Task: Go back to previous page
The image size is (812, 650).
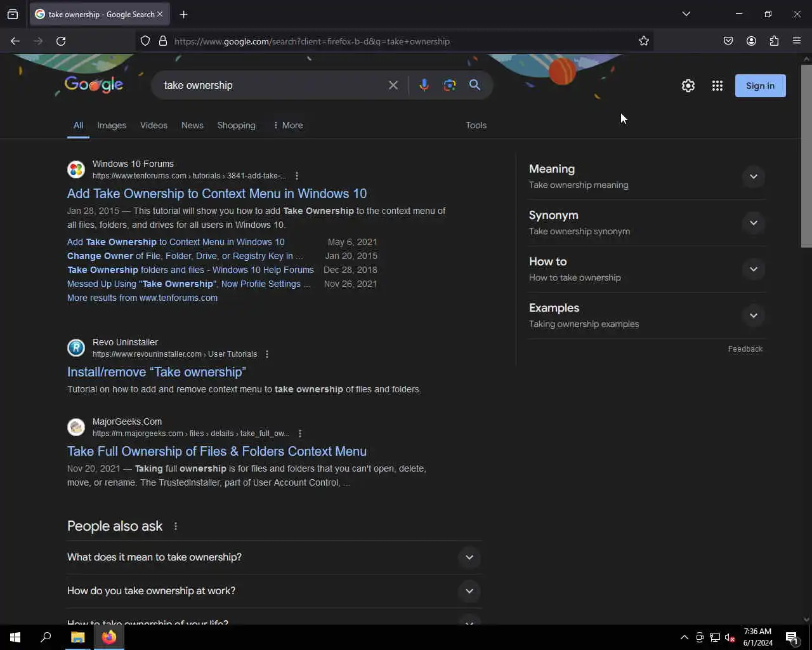Action: coord(15,41)
